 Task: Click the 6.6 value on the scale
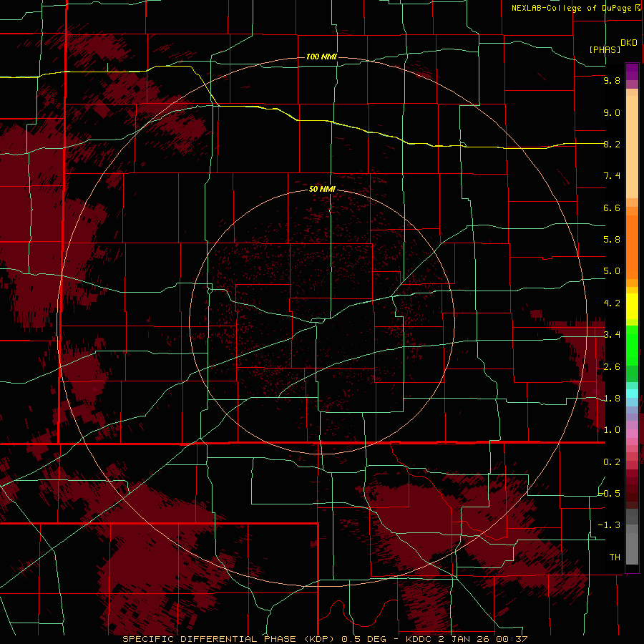click(612, 208)
